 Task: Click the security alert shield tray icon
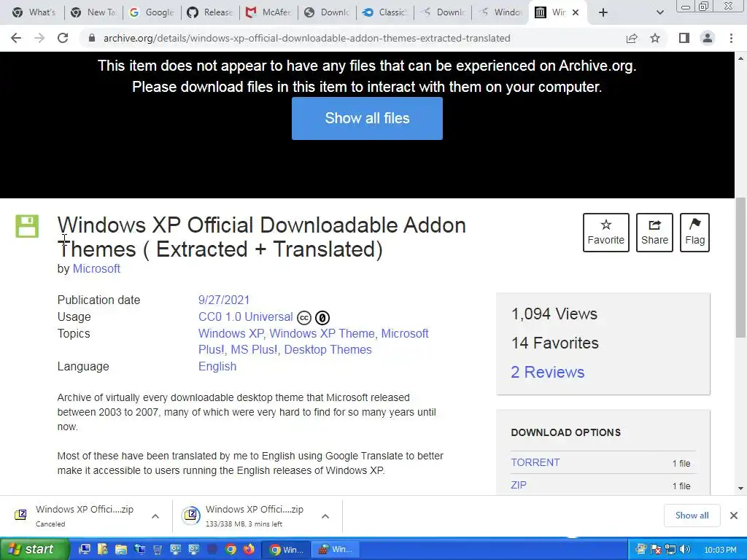[656, 550]
